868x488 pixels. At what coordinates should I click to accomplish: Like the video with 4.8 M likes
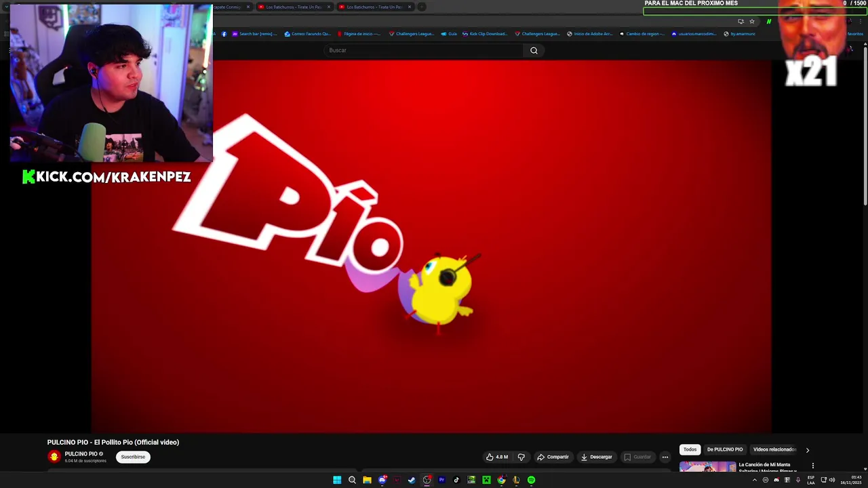(497, 457)
